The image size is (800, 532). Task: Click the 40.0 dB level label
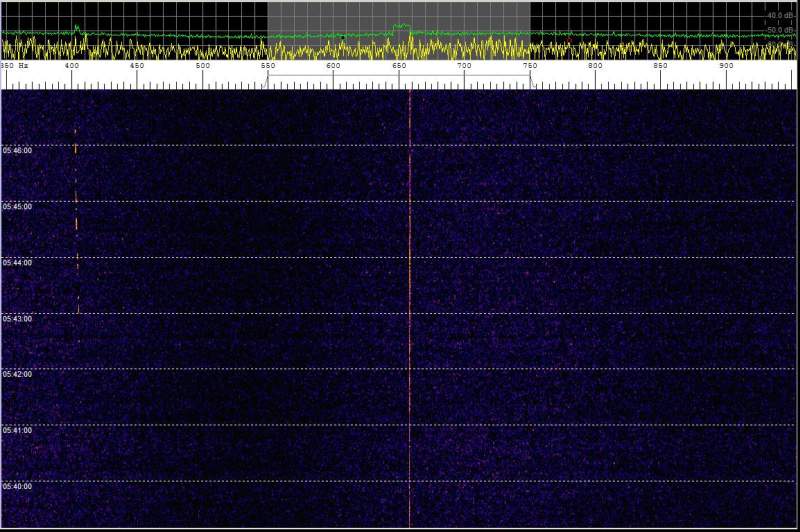pyautogui.click(x=780, y=16)
